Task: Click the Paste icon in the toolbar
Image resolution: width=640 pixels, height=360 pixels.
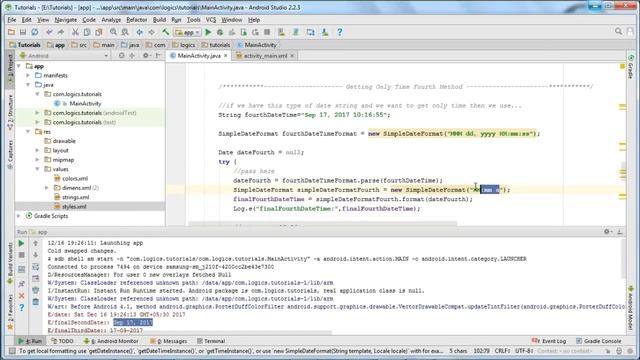Action: (x=99, y=32)
